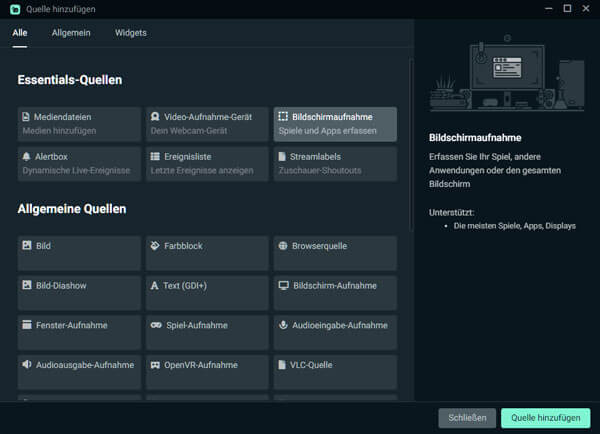Select the Mediendateien source tile
The image size is (600, 434).
coord(79,124)
